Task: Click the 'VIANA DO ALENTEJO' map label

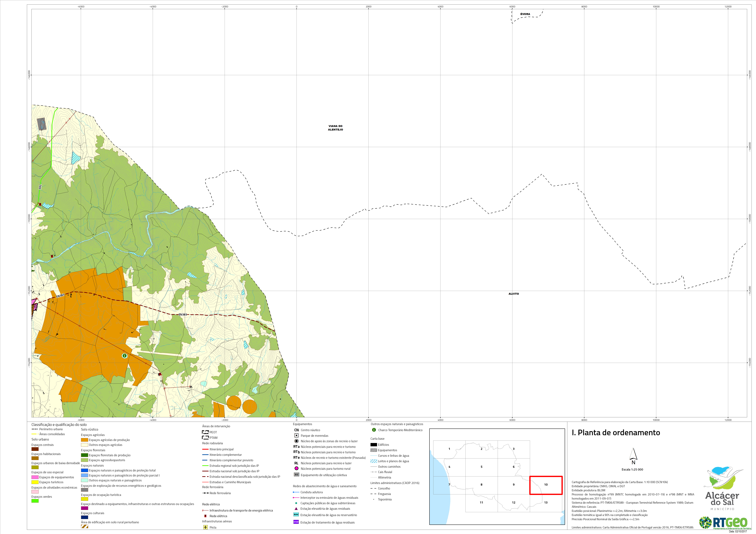Action: click(x=335, y=128)
